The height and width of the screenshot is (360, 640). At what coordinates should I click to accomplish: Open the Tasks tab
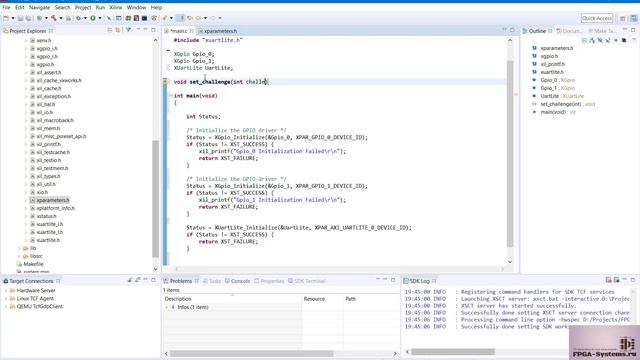pos(212,281)
